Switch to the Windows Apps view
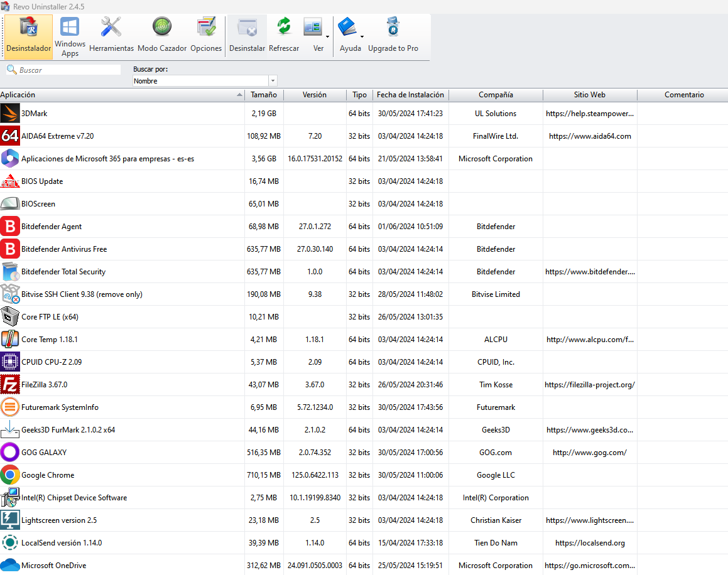Image resolution: width=728 pixels, height=575 pixels. [x=70, y=36]
